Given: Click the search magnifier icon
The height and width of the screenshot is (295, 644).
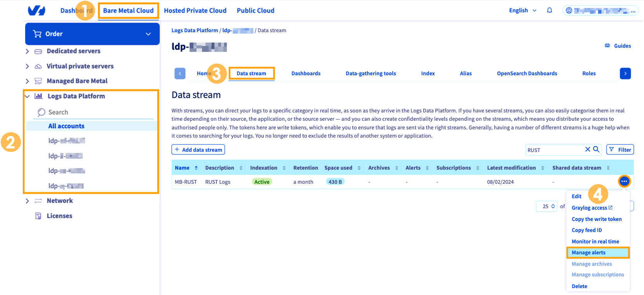Looking at the screenshot, I should coord(596,149).
